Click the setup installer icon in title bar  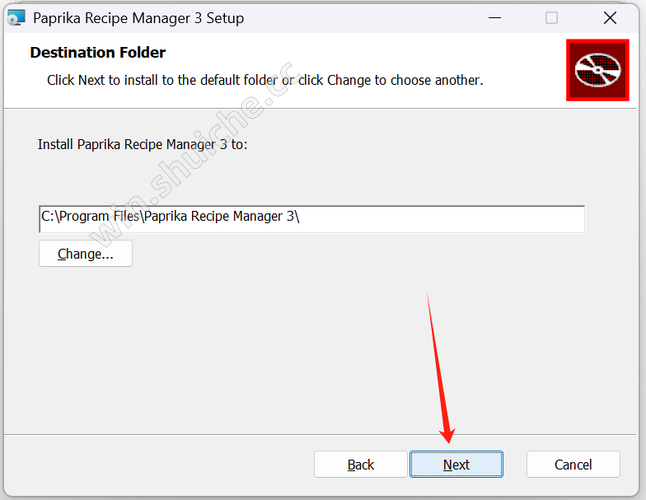16,18
